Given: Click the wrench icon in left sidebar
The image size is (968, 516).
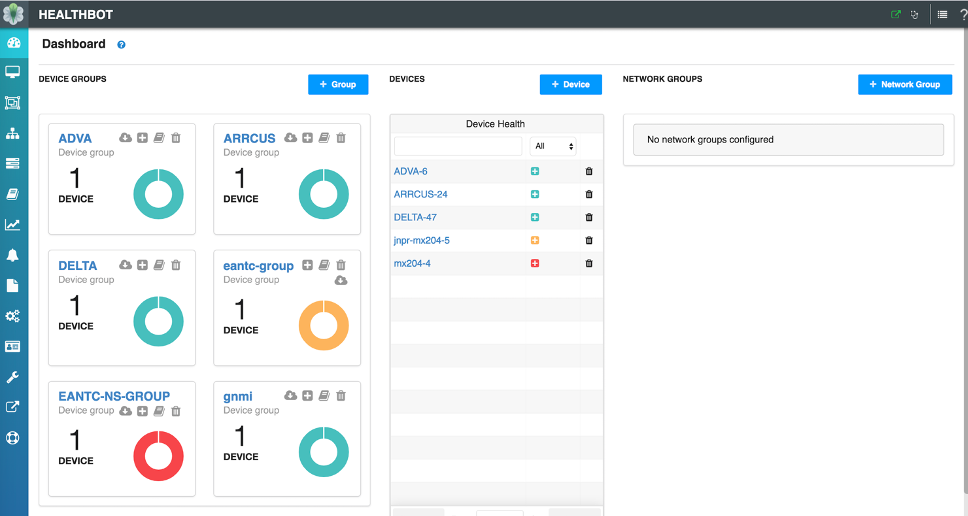Looking at the screenshot, I should point(13,377).
